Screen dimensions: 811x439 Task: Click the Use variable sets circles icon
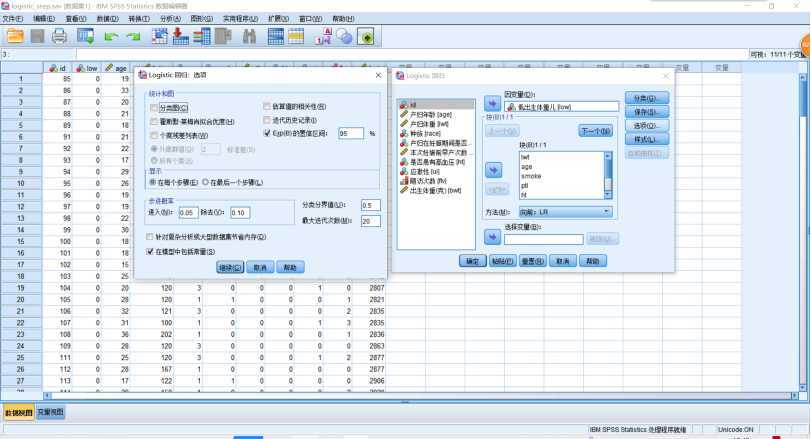[344, 36]
